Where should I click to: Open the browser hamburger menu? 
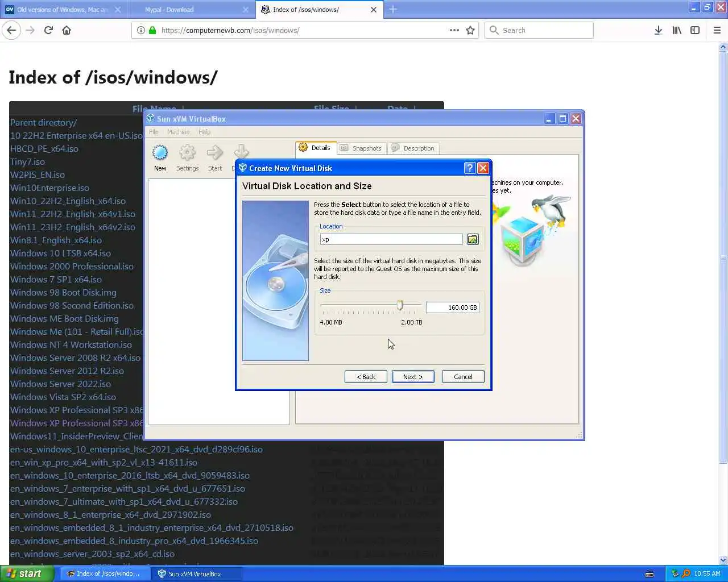click(717, 30)
